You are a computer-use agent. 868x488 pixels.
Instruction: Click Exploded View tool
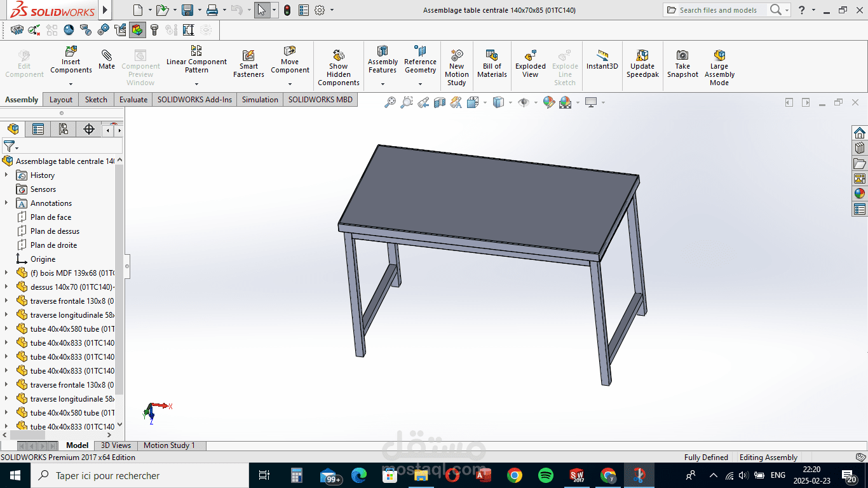[x=531, y=63]
